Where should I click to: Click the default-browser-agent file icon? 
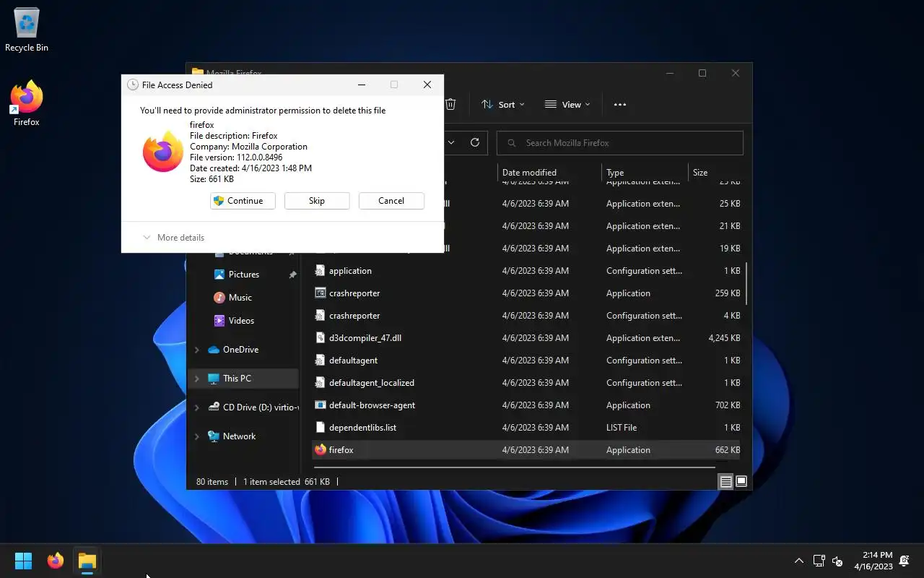321,405
